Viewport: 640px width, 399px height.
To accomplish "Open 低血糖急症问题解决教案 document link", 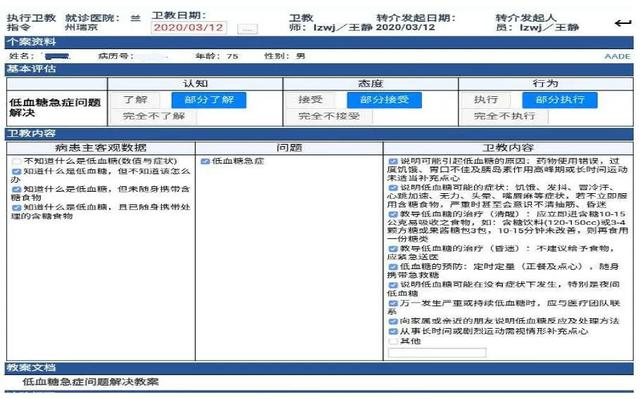I will click(91, 382).
